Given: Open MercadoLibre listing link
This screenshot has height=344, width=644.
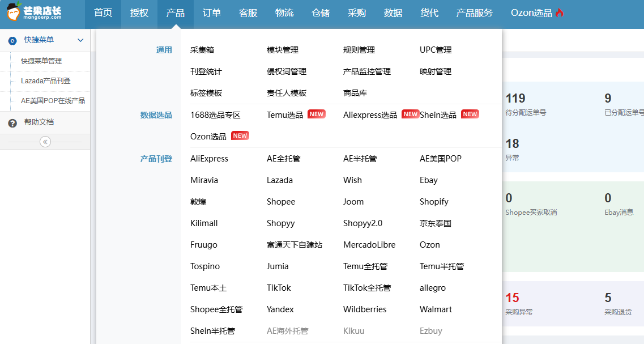Looking at the screenshot, I should 369,244.
